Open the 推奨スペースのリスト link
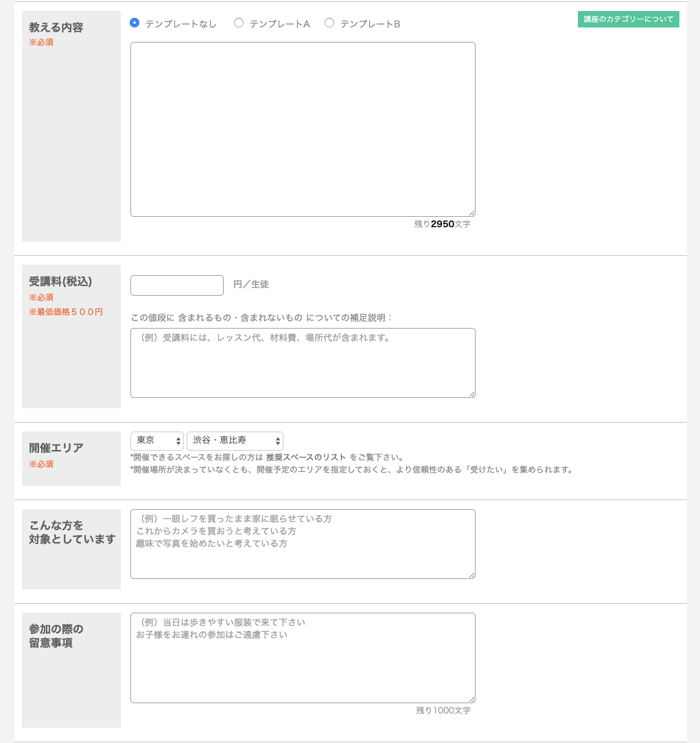700x743 pixels. [306, 458]
